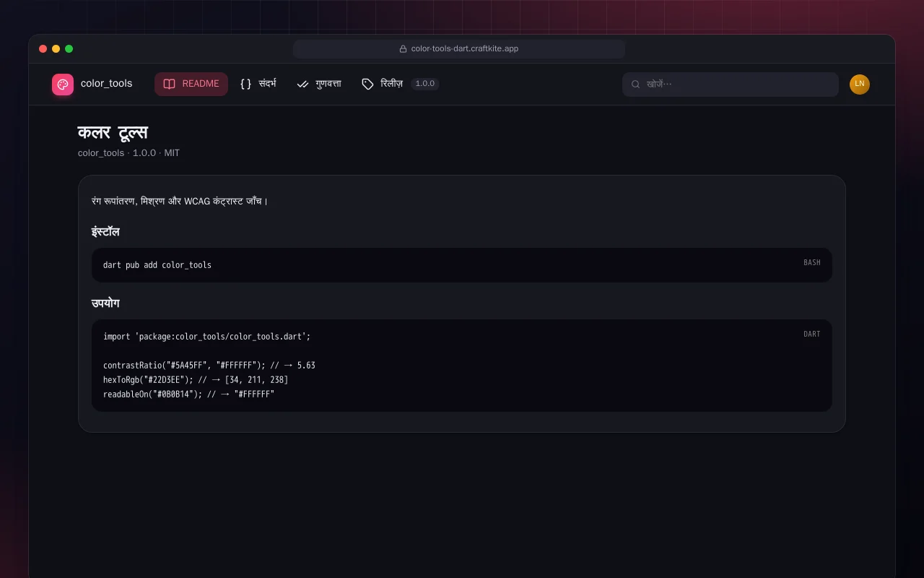Viewport: 924px width, 578px height.
Task: Open the LN user avatar
Action: [860, 84]
